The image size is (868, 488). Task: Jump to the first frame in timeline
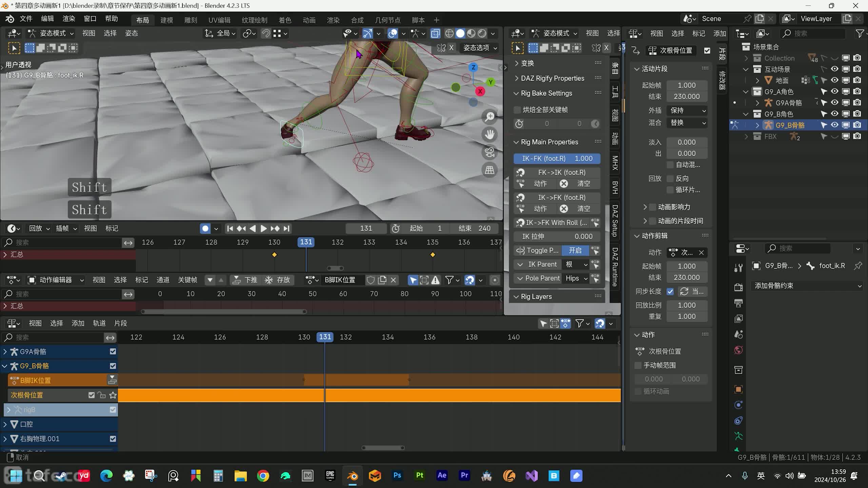pyautogui.click(x=230, y=228)
